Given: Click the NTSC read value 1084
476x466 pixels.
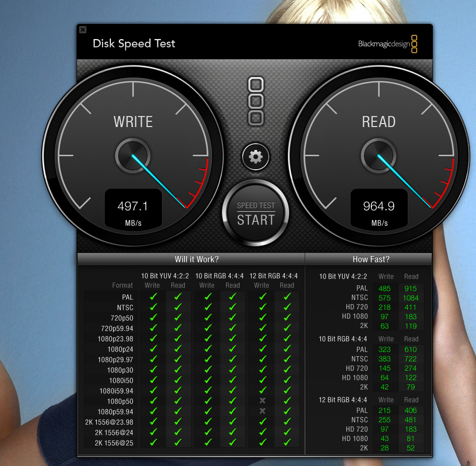Looking at the screenshot, I should pos(410,298).
